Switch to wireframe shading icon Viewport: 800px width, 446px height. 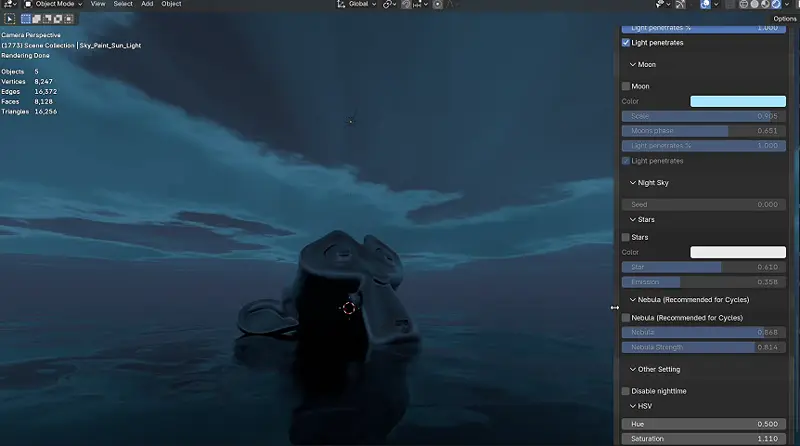coord(743,4)
